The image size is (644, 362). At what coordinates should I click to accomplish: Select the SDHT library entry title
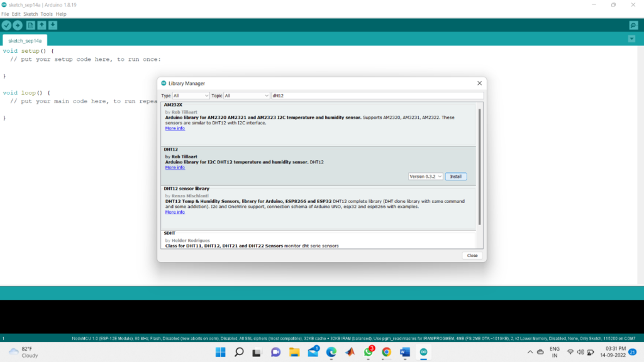pyautogui.click(x=170, y=233)
